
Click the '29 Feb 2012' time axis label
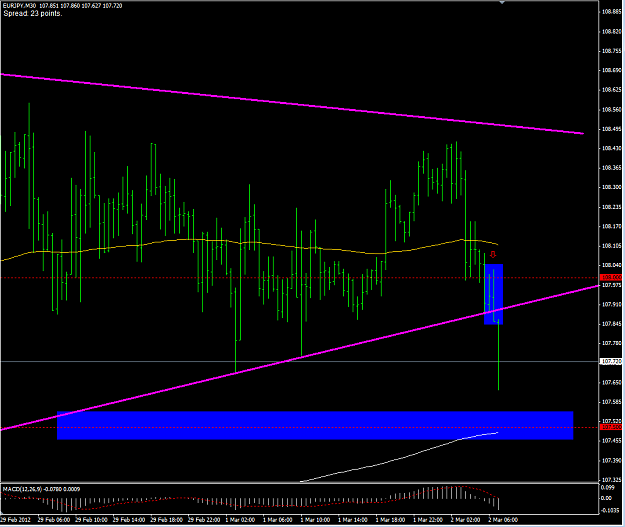click(x=15, y=520)
